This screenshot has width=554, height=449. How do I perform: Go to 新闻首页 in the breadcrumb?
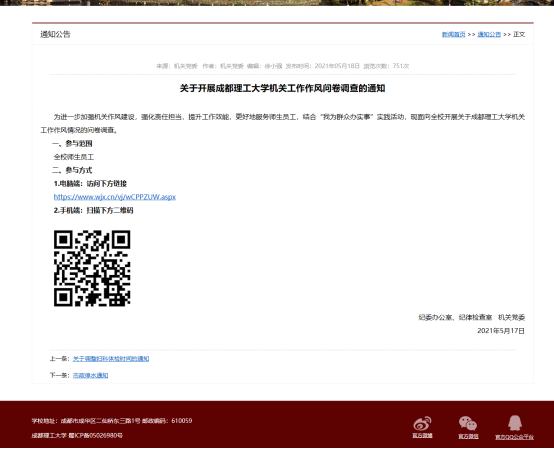pos(453,34)
